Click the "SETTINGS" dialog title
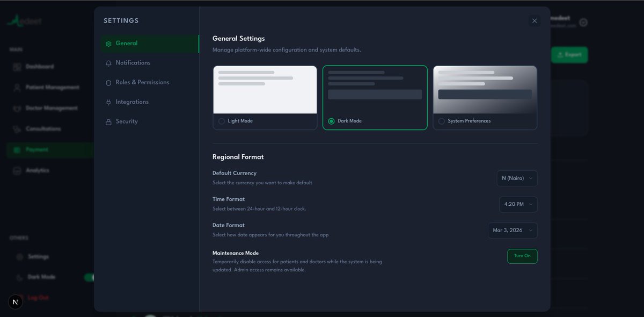The height and width of the screenshot is (317, 644). pyautogui.click(x=121, y=21)
